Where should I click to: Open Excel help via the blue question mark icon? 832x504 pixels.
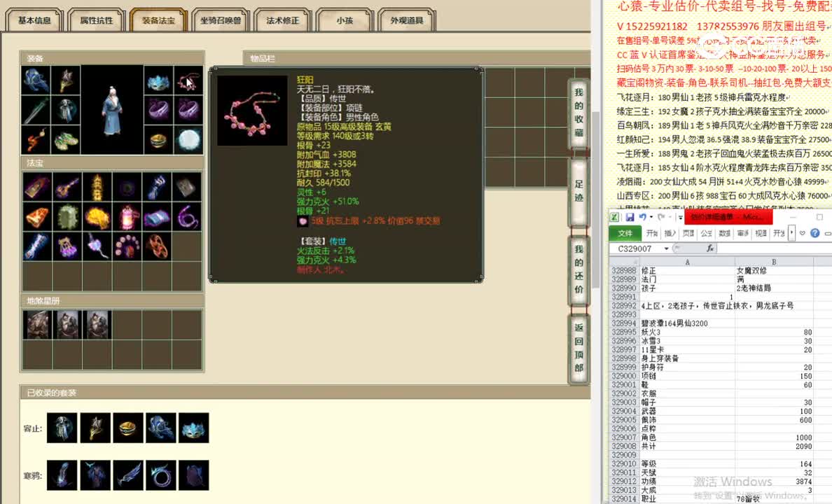tap(815, 233)
